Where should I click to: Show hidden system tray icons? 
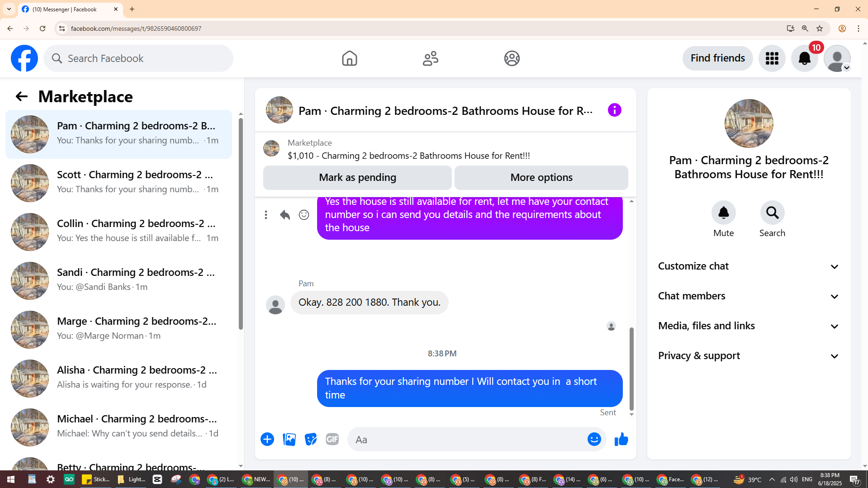coord(772,479)
